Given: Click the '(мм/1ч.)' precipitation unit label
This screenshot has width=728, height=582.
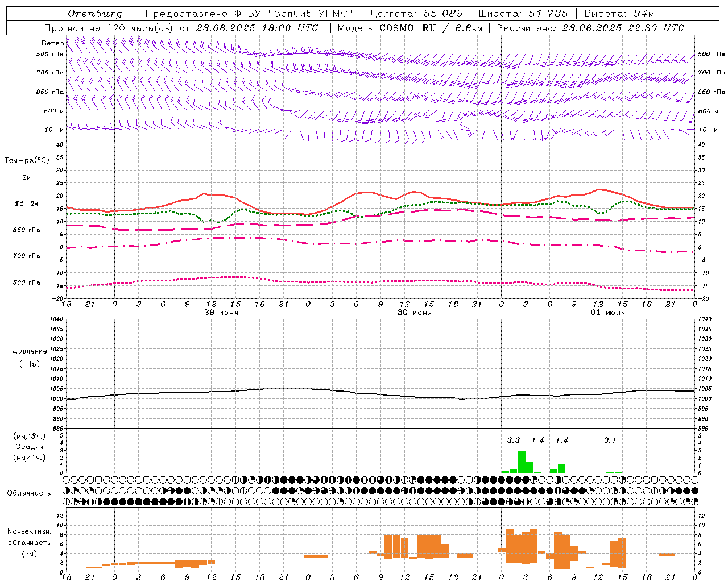Looking at the screenshot, I should (30, 458).
